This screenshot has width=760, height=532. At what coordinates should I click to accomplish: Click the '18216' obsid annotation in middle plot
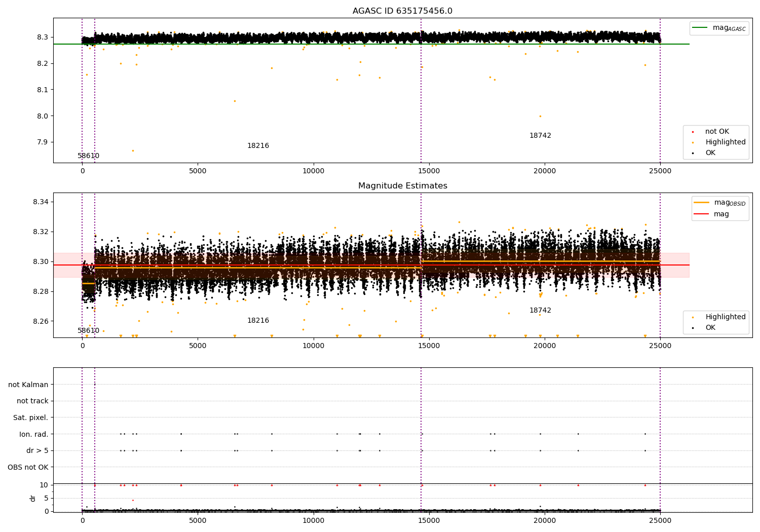click(x=258, y=321)
